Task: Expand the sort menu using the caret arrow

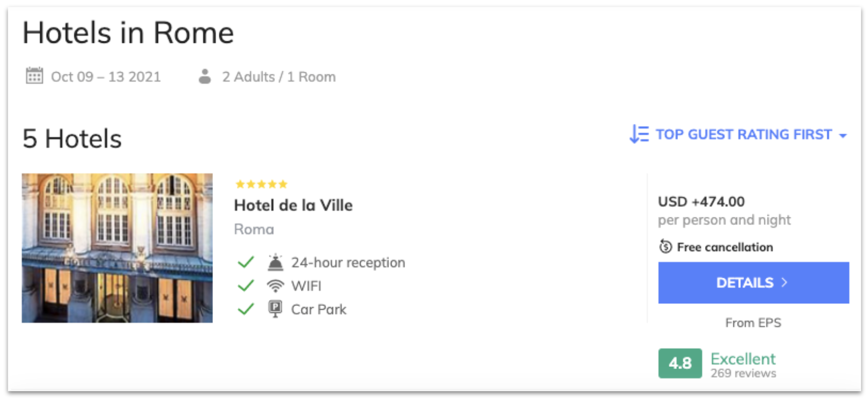Action: tap(842, 135)
